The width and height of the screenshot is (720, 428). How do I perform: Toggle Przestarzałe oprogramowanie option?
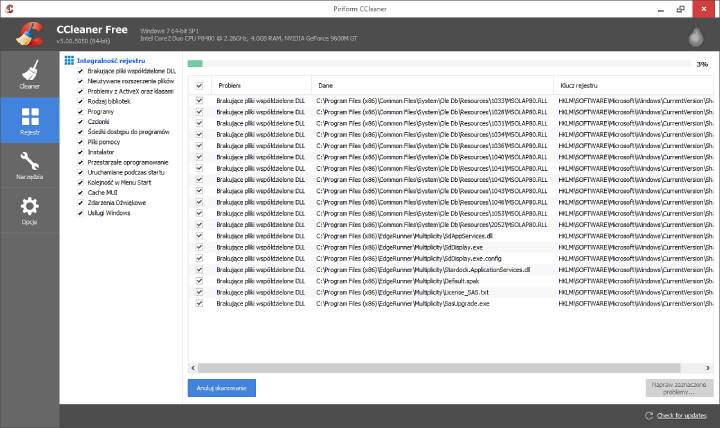pos(80,162)
